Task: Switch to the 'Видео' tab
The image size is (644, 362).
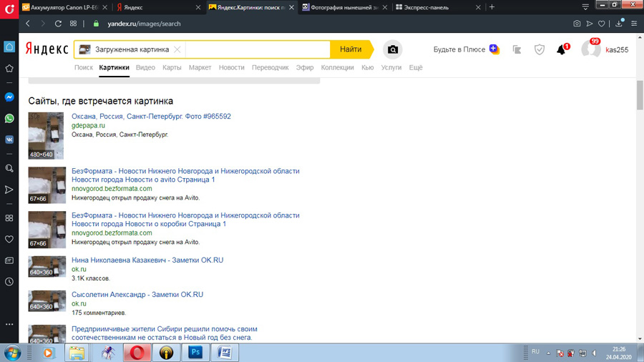Action: [145, 67]
